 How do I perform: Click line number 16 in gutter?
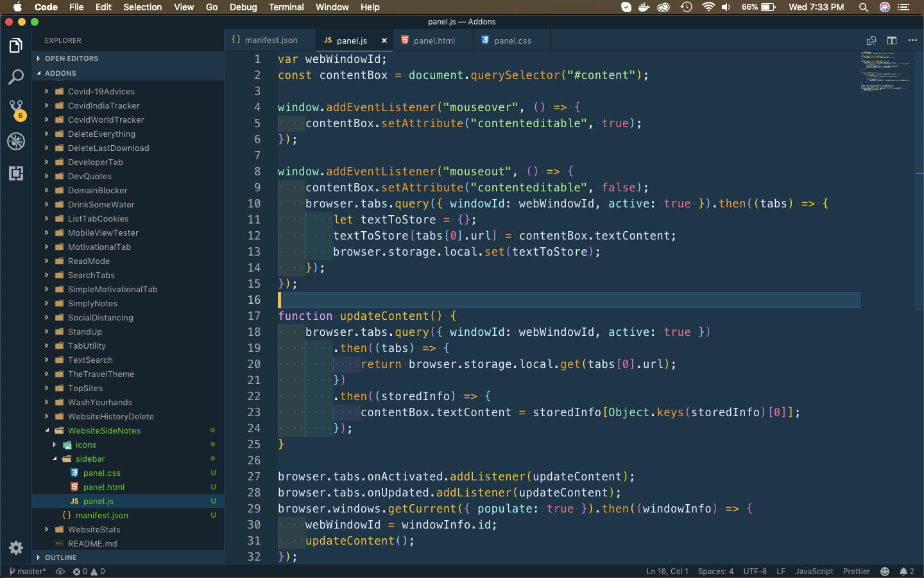point(254,300)
